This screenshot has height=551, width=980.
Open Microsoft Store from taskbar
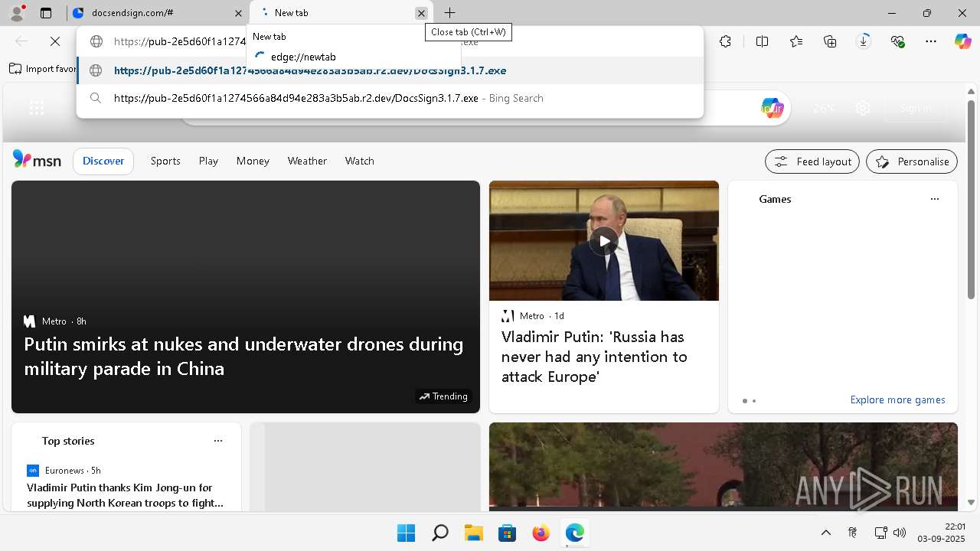(x=507, y=533)
